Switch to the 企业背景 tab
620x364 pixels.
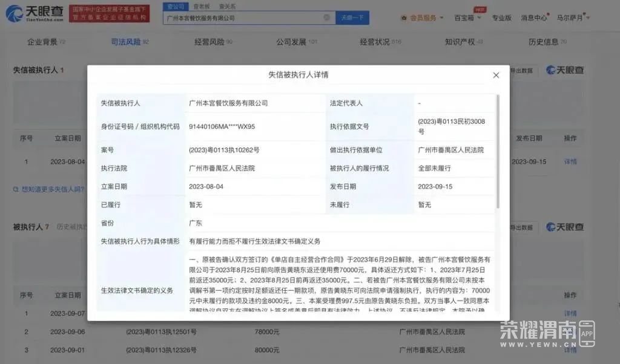pyautogui.click(x=46, y=42)
